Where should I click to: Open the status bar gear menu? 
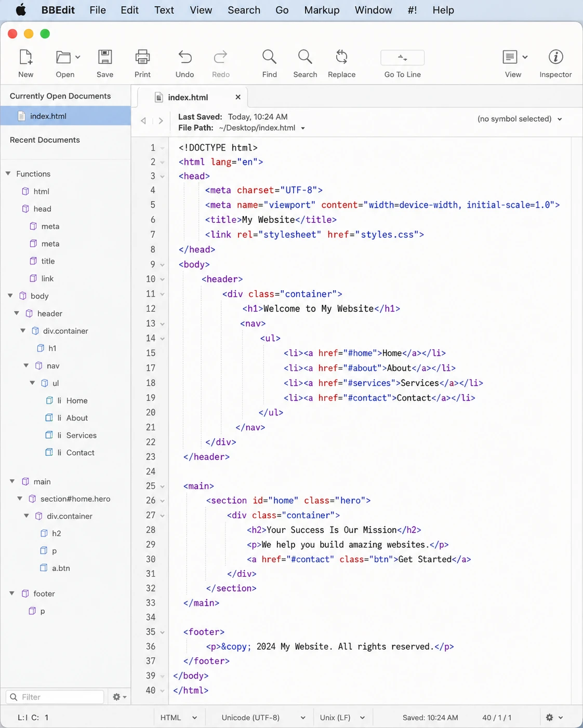pyautogui.click(x=554, y=718)
